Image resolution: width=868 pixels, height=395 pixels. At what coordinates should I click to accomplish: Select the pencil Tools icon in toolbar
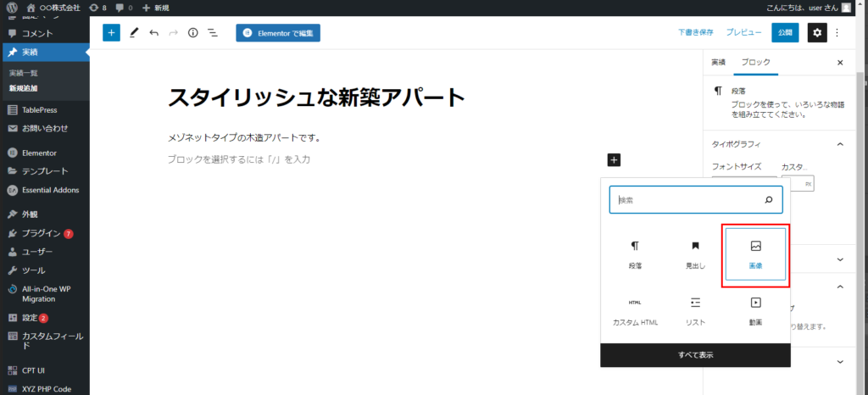coord(134,33)
